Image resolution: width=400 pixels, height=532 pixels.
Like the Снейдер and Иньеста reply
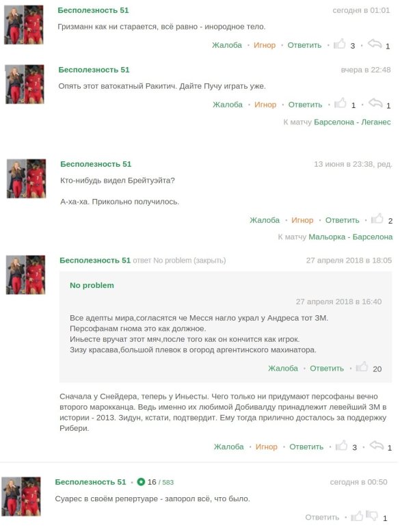pos(341,445)
